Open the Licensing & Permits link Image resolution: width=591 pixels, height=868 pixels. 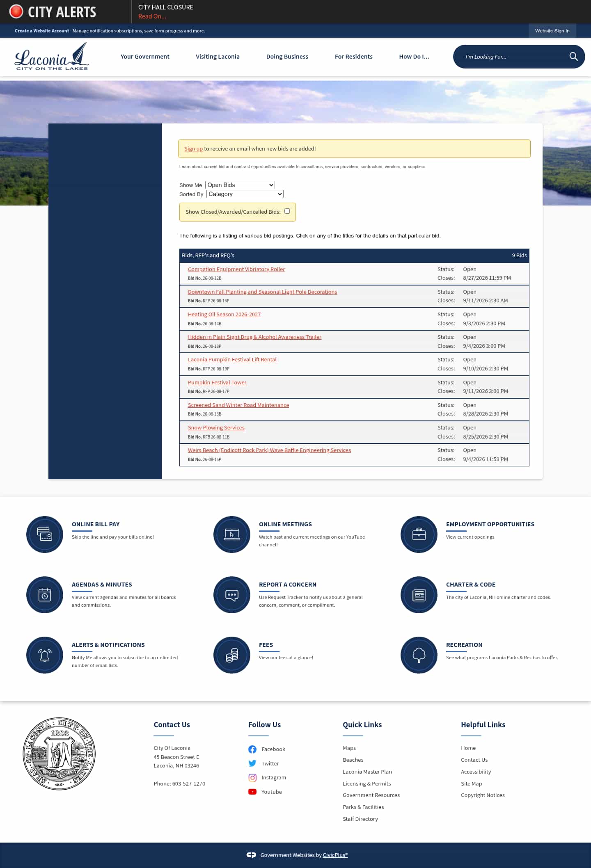click(367, 784)
